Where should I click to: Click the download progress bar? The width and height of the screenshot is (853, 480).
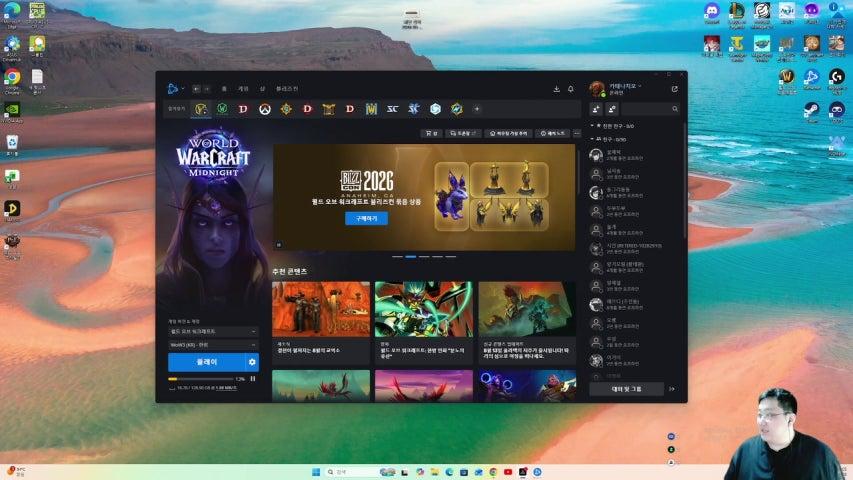pyautogui.click(x=201, y=379)
